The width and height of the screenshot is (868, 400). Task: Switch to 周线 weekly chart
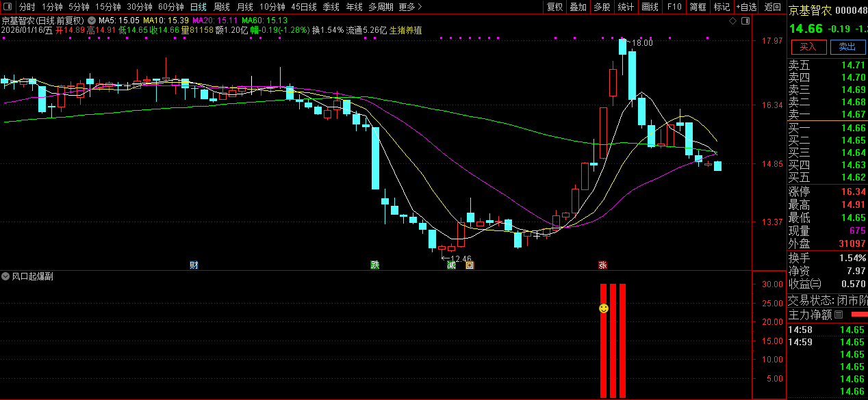(x=221, y=7)
